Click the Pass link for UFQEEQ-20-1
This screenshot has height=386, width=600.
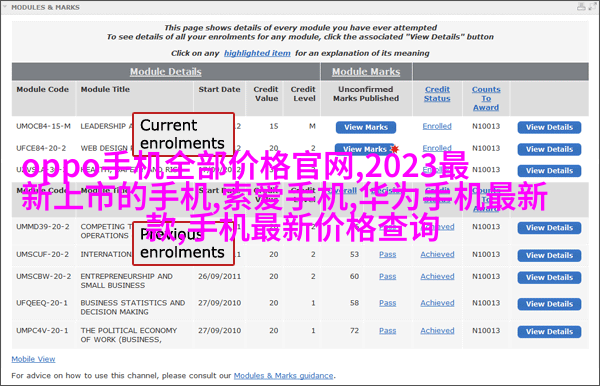(x=388, y=303)
